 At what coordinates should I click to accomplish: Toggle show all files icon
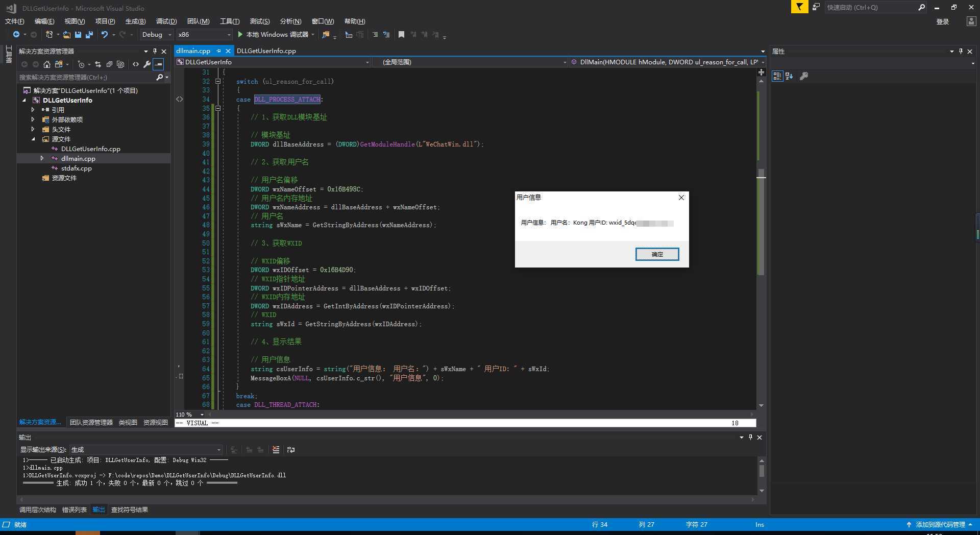[x=120, y=64]
